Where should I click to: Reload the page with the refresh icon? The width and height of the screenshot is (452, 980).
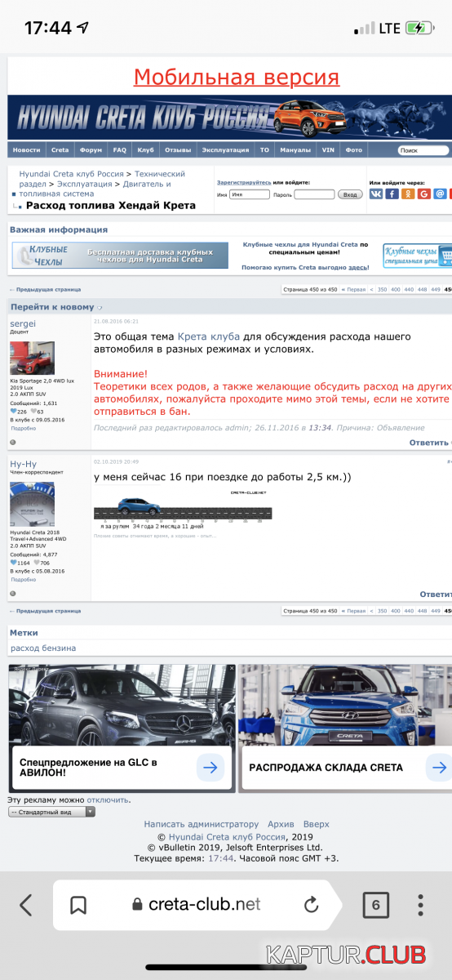(311, 905)
